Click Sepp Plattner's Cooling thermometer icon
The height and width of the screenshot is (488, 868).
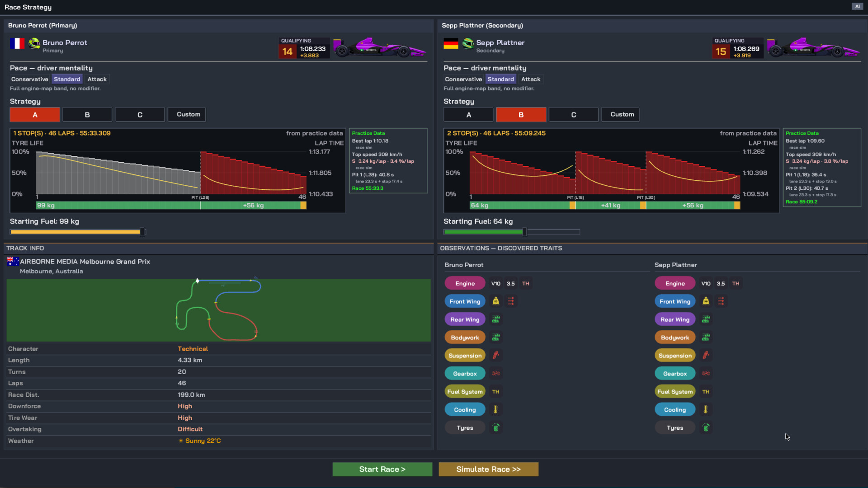tap(706, 409)
